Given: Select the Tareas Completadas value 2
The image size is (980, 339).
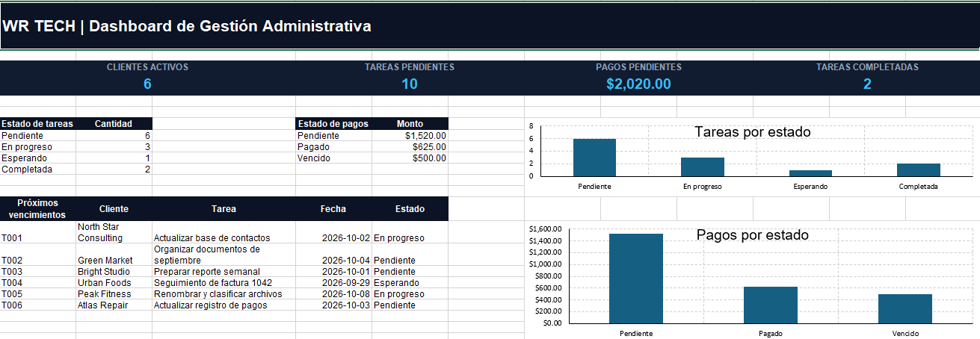Looking at the screenshot, I should (867, 84).
